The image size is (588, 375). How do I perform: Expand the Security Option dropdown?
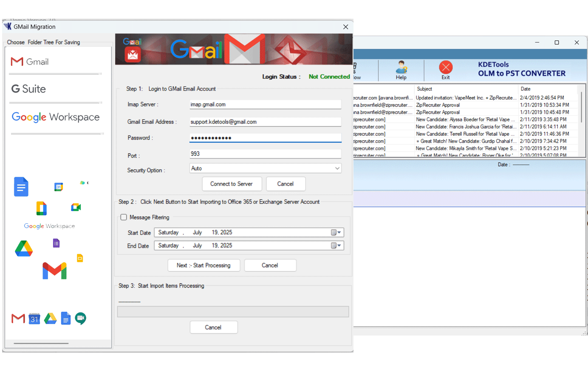click(x=337, y=169)
